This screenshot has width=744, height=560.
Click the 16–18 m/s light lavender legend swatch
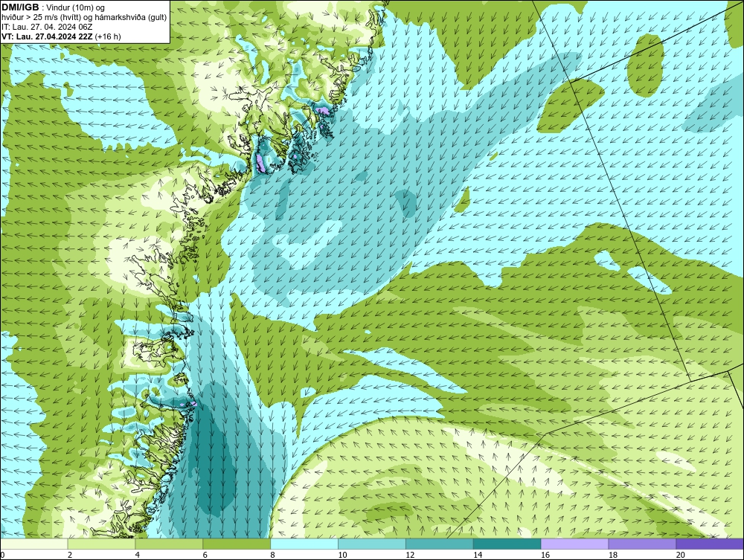(574, 544)
